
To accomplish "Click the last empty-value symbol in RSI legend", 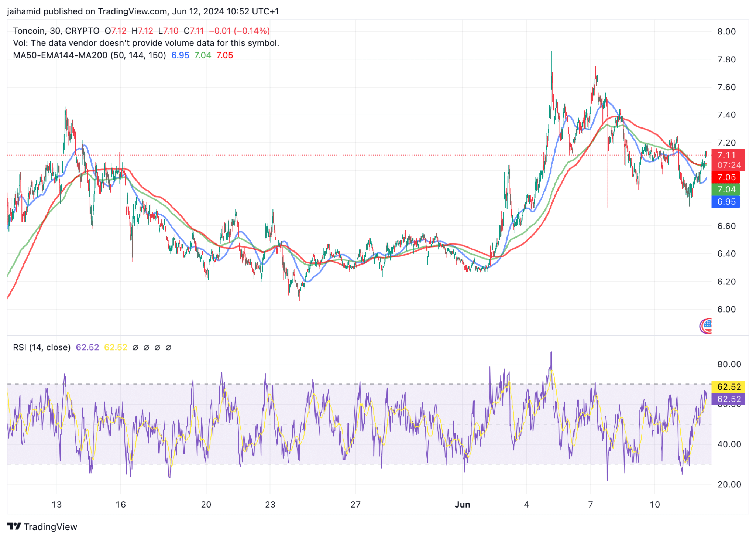I will click(x=168, y=348).
